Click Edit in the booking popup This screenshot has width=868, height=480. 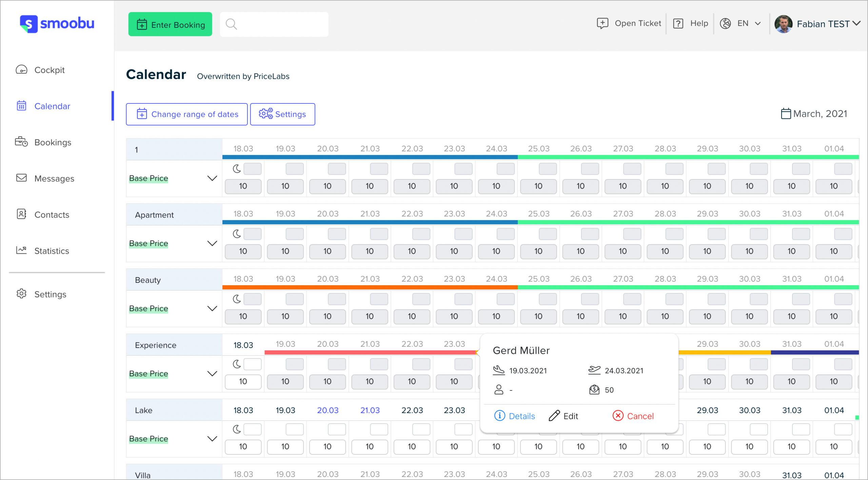[564, 416]
